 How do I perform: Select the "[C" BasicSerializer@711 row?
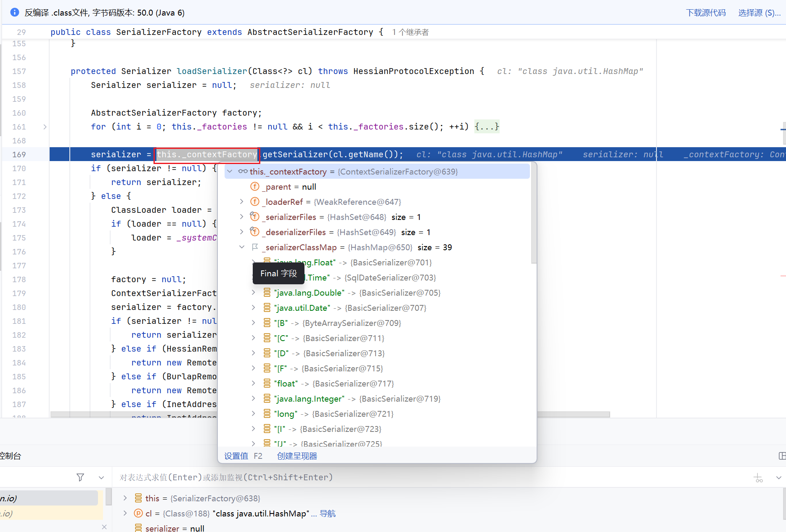coord(377,338)
